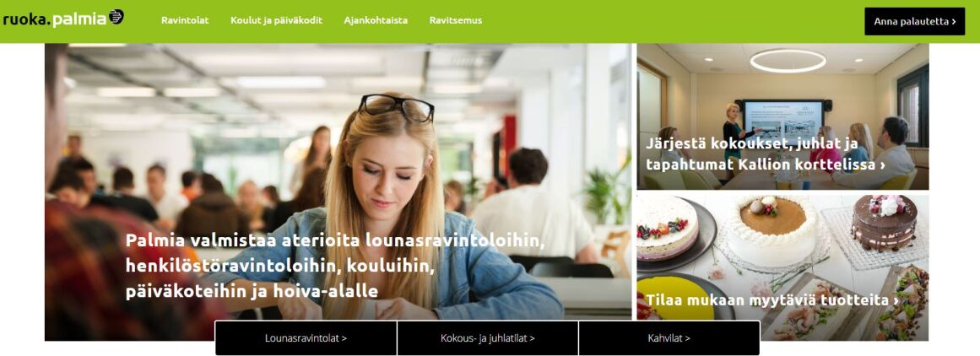Click the circular ceiling lamp in meeting room
Image resolution: width=980 pixels, height=356 pixels.
click(x=788, y=61)
